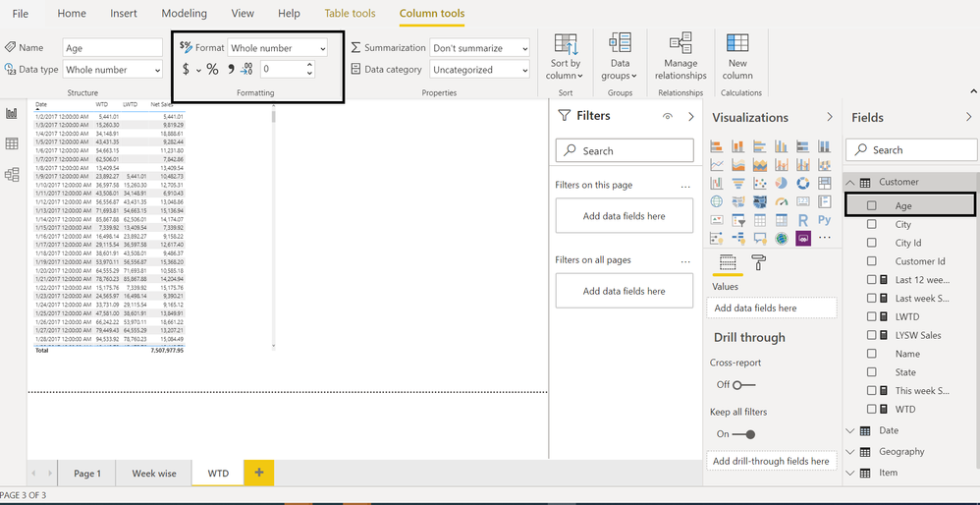Tick the Name field checkbox

coord(871,354)
